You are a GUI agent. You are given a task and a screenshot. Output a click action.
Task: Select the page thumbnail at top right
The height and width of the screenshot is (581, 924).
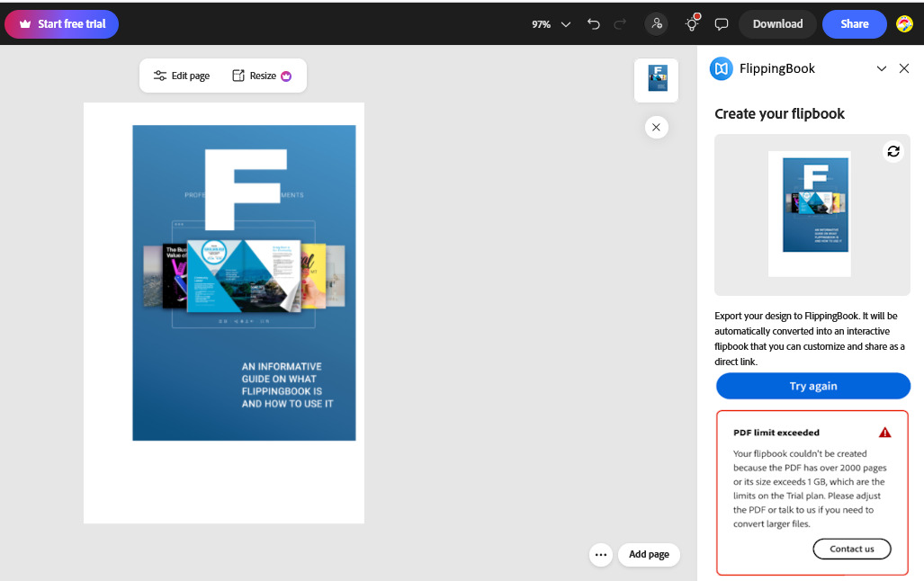pyautogui.click(x=657, y=79)
